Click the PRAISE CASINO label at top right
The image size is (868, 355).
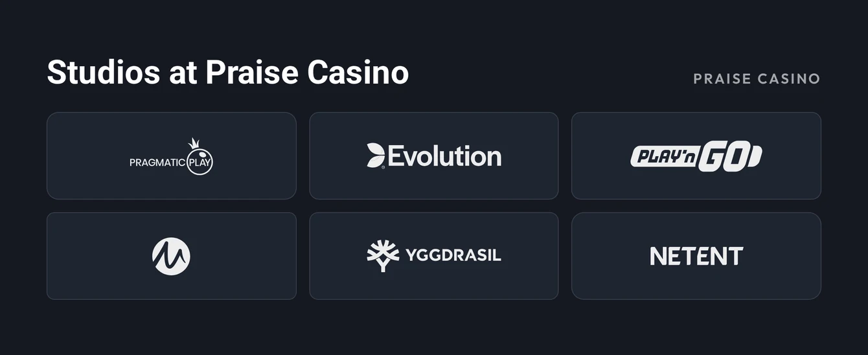point(757,79)
